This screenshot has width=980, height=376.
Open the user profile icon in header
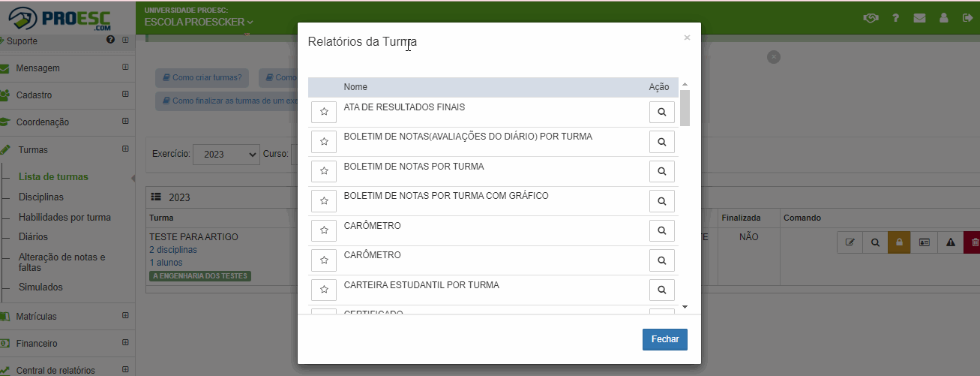[x=944, y=18]
